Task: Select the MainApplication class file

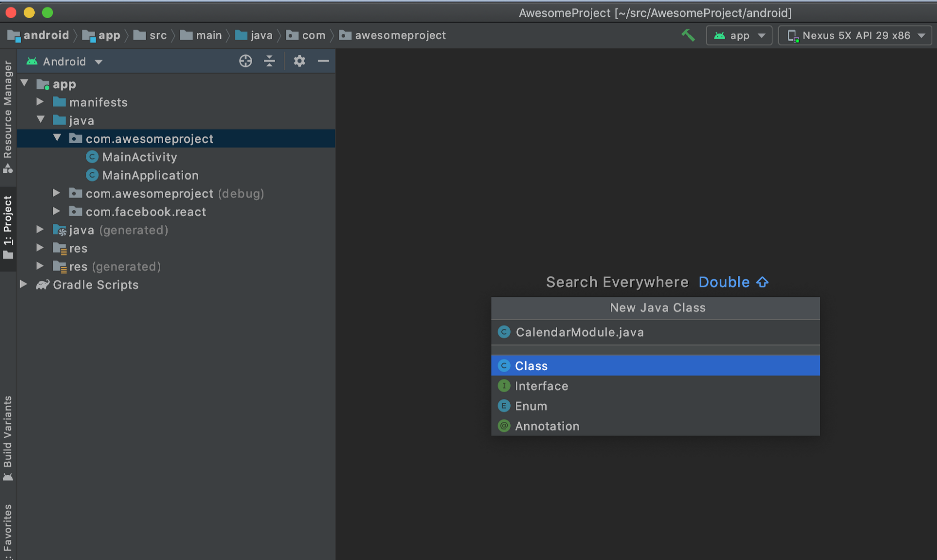Action: (x=150, y=175)
